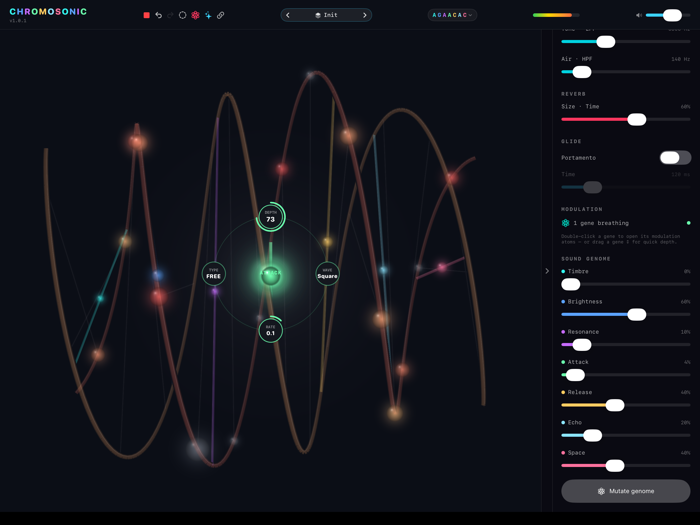Screen dimensions: 700x525
Task: Go to previous preset with left chevron
Action: tap(288, 15)
